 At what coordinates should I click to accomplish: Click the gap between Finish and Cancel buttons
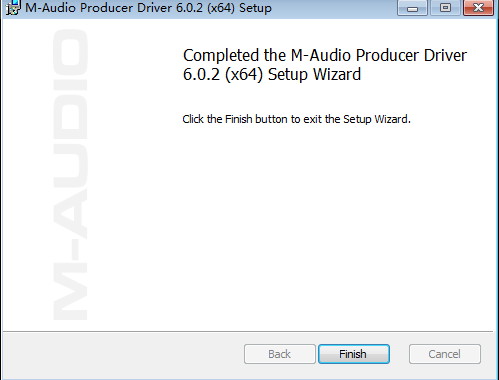tap(399, 354)
